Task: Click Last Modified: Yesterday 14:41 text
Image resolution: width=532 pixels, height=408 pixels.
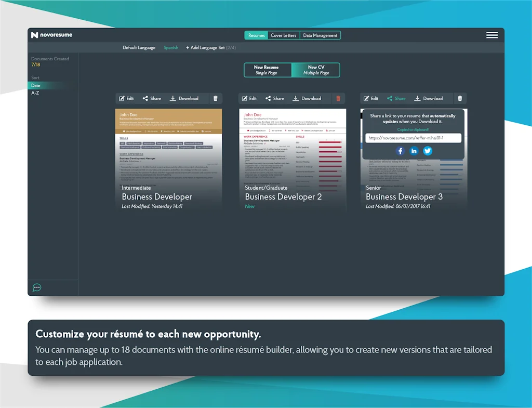Action: coord(152,206)
